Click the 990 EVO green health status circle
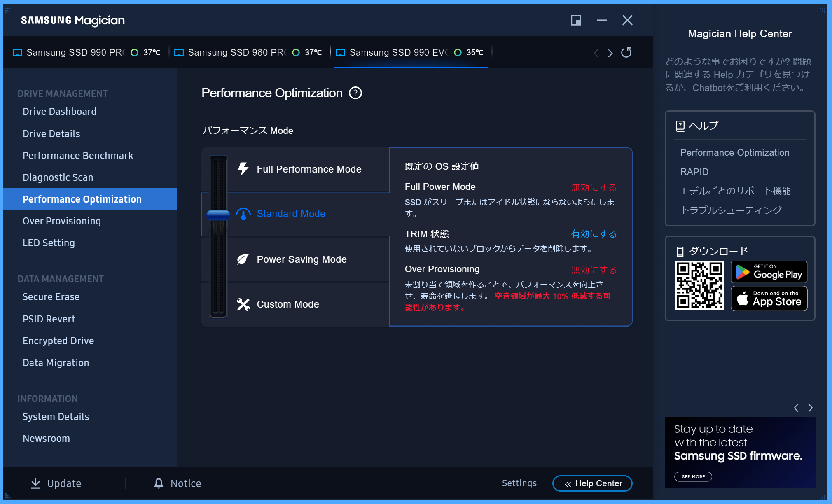 tap(458, 52)
